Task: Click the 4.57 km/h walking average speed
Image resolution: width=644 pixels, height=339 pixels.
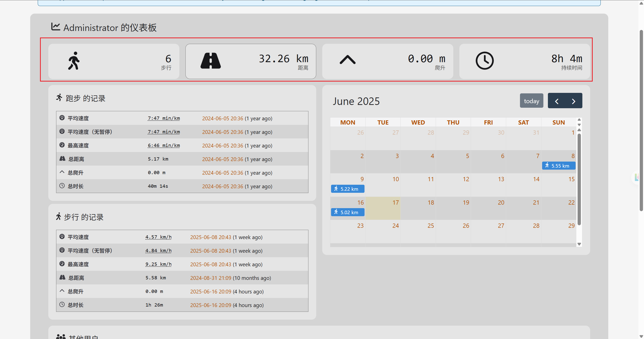Action: point(158,237)
